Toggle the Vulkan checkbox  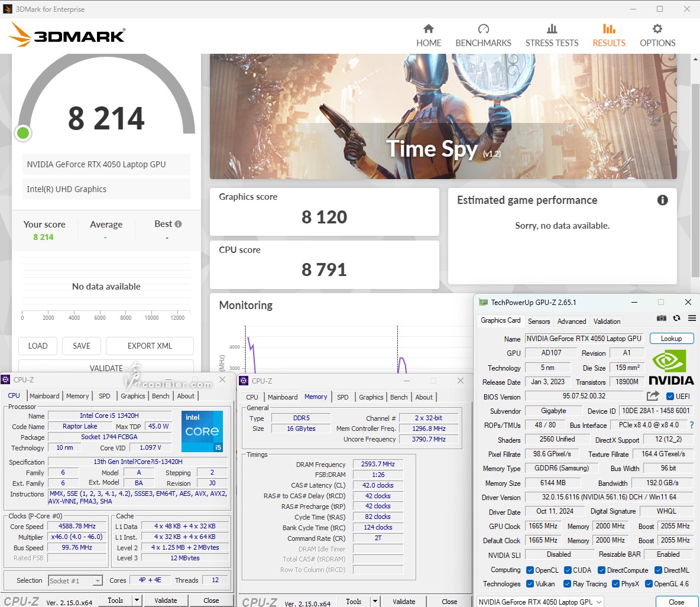[530, 584]
